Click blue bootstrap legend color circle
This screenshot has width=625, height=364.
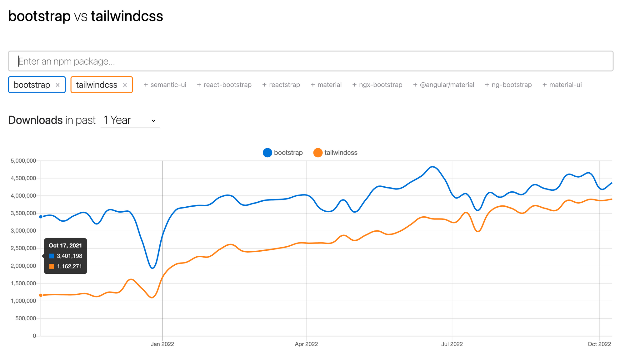(x=267, y=153)
